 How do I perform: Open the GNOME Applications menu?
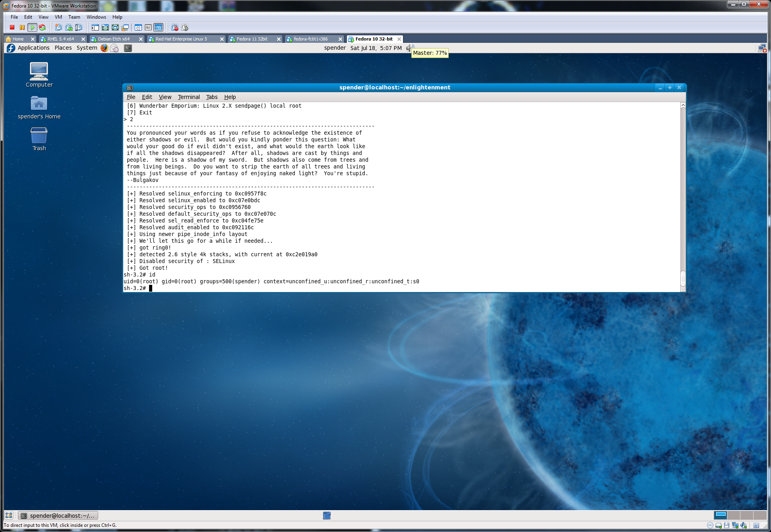point(34,48)
